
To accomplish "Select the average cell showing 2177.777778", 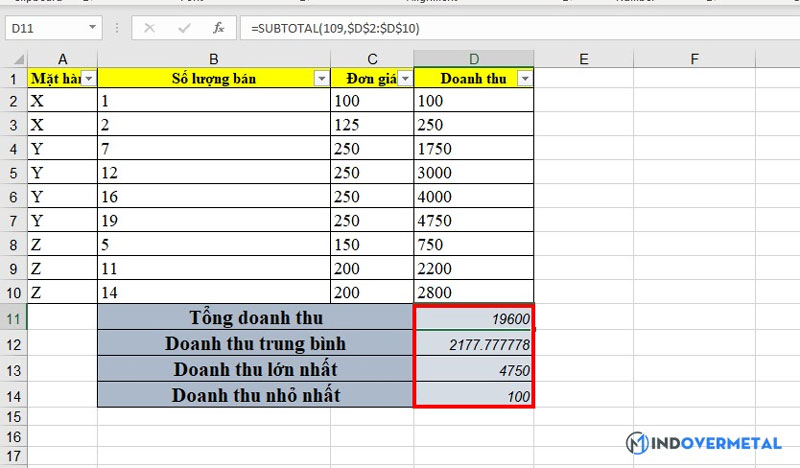I will (x=473, y=344).
